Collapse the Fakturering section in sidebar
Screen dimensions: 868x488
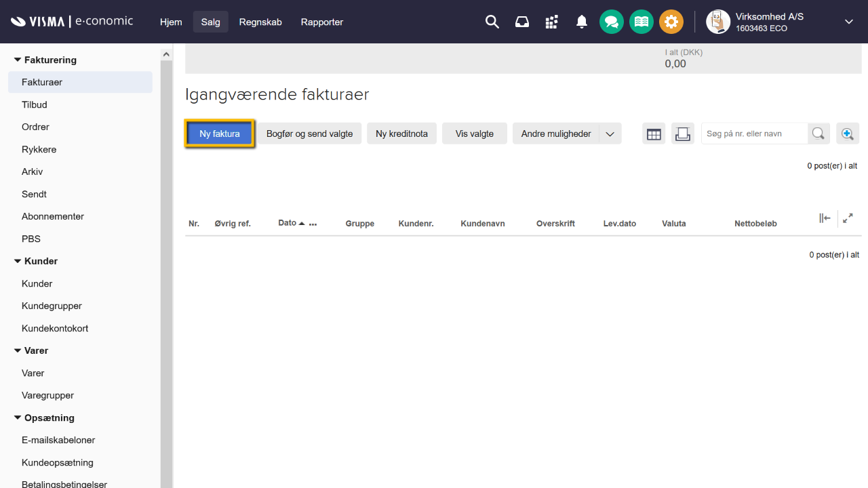tap(18, 60)
